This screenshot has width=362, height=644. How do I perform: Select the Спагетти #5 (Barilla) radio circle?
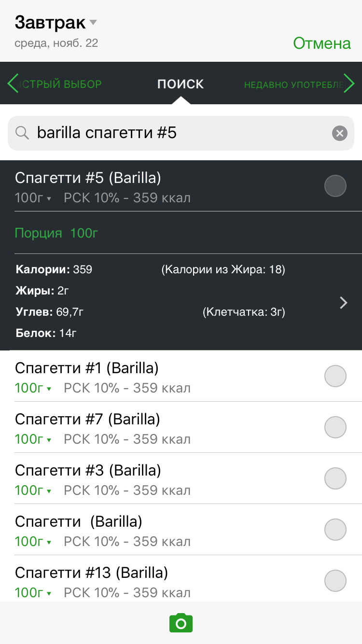tap(335, 186)
